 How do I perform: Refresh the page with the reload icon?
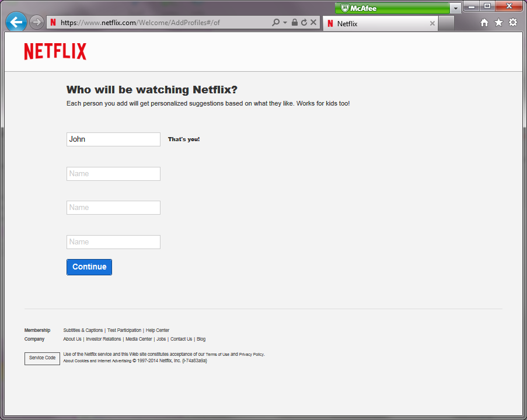coord(304,23)
